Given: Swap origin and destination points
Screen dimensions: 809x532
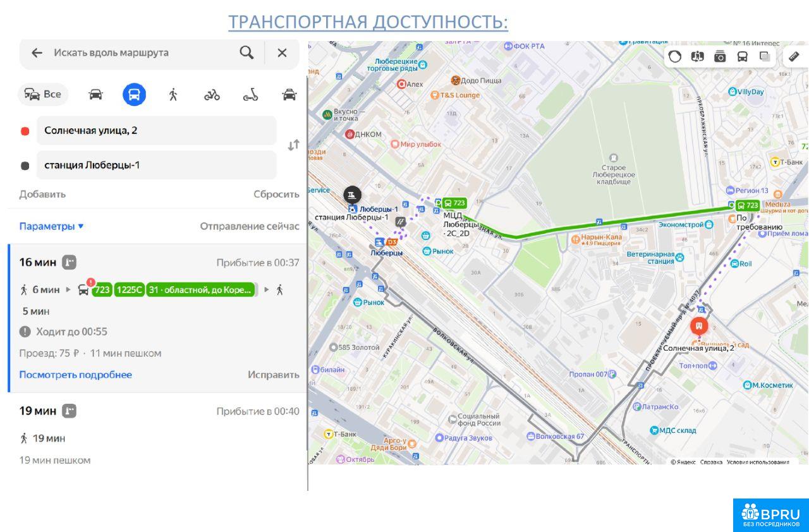Looking at the screenshot, I should (293, 145).
